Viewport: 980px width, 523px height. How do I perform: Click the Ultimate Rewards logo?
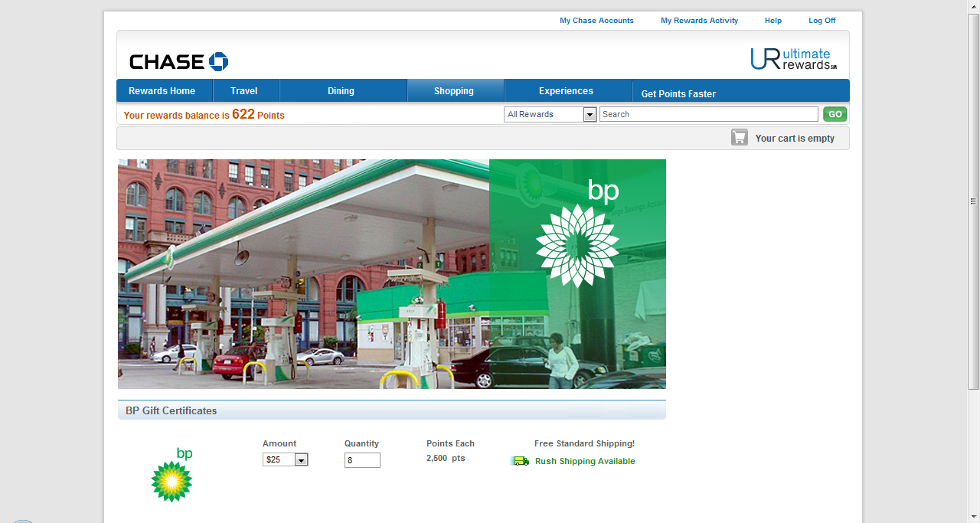pyautogui.click(x=794, y=59)
